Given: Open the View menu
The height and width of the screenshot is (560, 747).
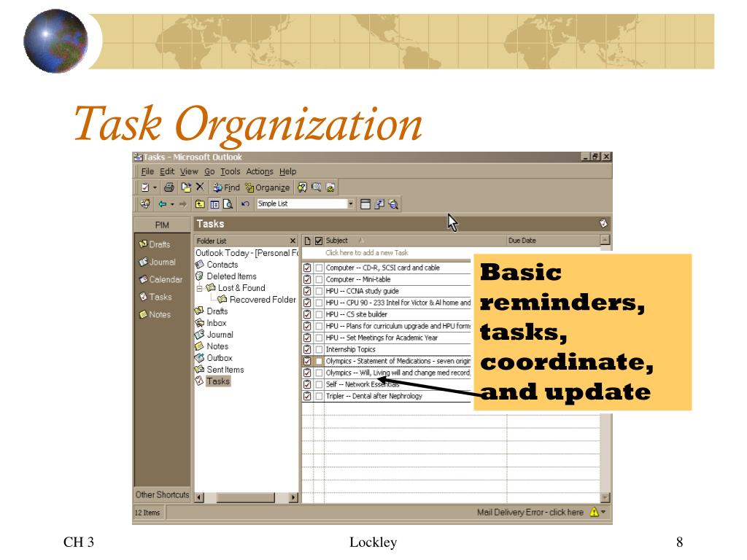Looking at the screenshot, I should pos(189,171).
